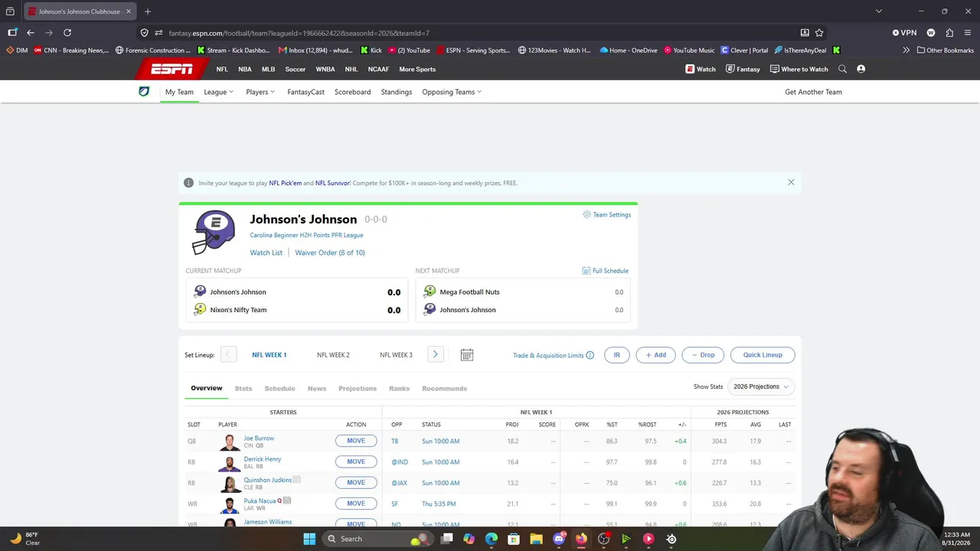
Task: Click the Johnson's Johnson team helmet logo
Action: (x=214, y=232)
